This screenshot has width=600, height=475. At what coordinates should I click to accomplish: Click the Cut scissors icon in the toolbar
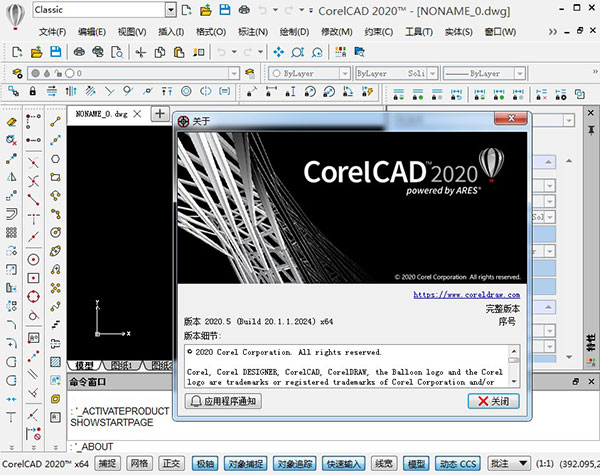point(139,51)
